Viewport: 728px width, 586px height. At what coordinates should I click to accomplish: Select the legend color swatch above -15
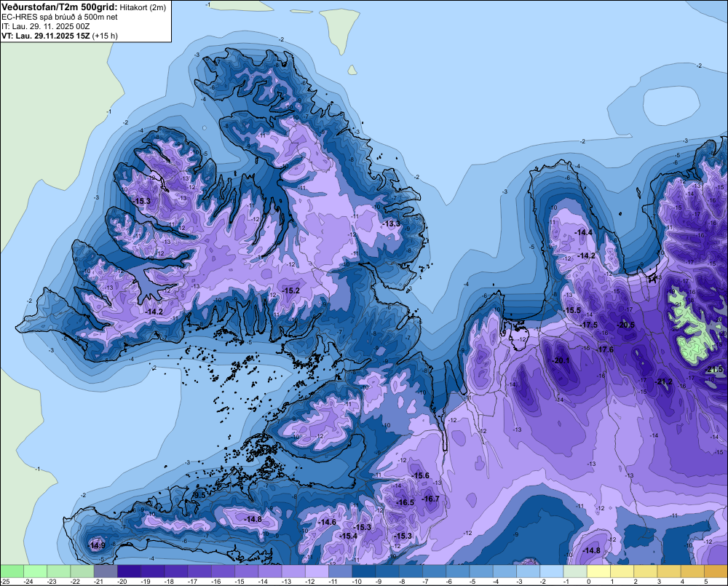[x=247, y=571]
